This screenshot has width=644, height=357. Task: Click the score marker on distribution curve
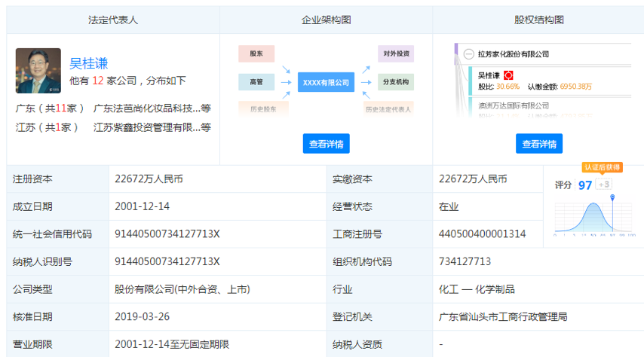click(612, 198)
